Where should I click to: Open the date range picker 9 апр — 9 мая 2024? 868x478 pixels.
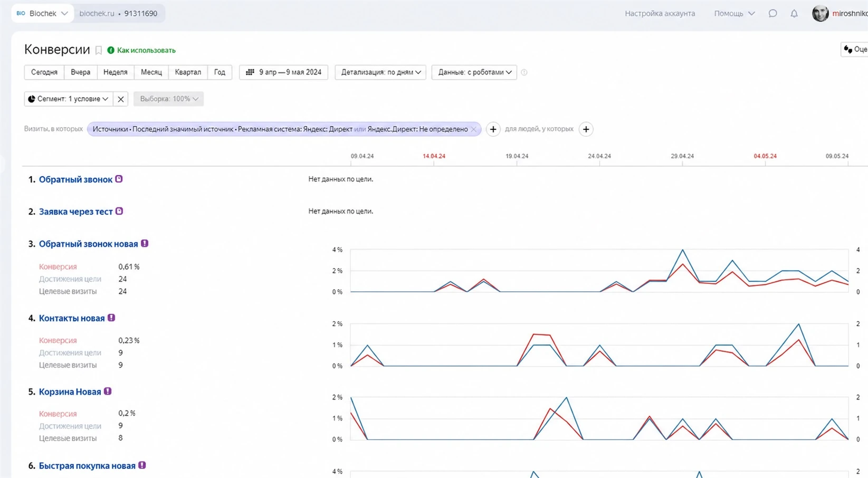pyautogui.click(x=284, y=72)
